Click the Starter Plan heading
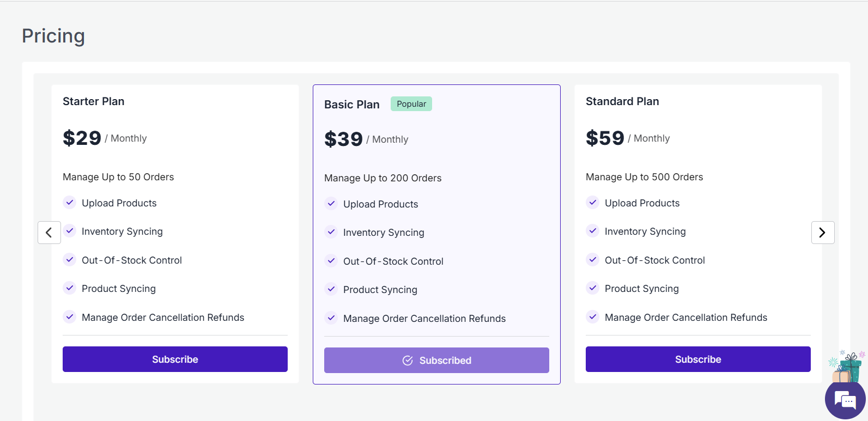The image size is (868, 421). tap(93, 101)
